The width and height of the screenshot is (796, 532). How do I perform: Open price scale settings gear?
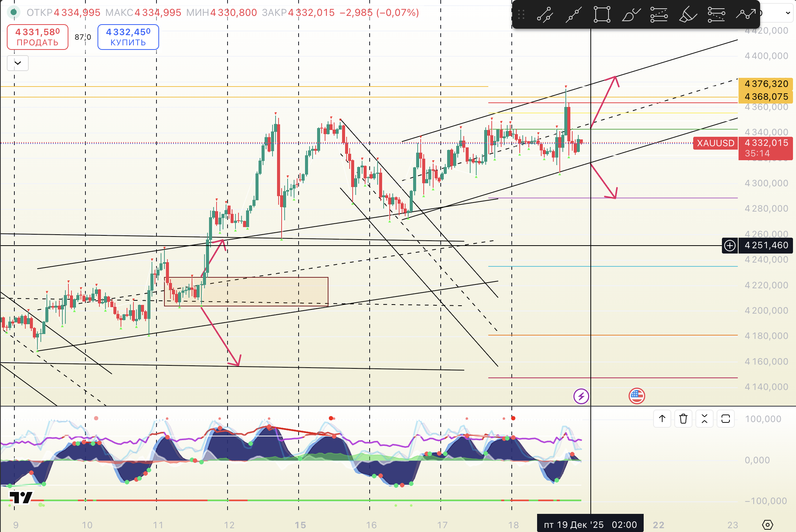(x=767, y=525)
